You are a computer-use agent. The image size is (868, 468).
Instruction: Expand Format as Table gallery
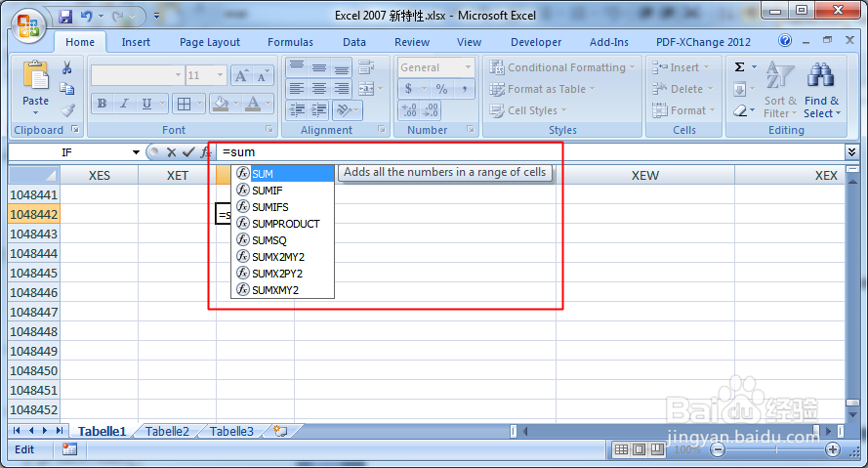click(543, 89)
